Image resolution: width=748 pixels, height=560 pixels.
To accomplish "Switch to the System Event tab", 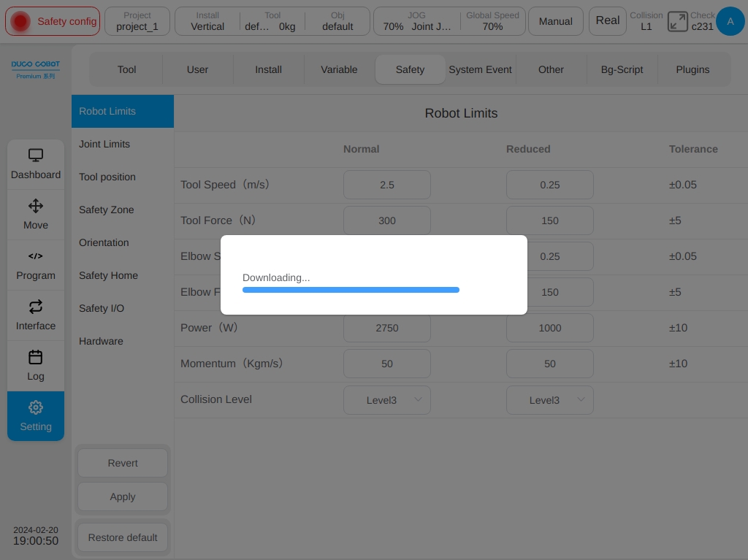I will [481, 69].
